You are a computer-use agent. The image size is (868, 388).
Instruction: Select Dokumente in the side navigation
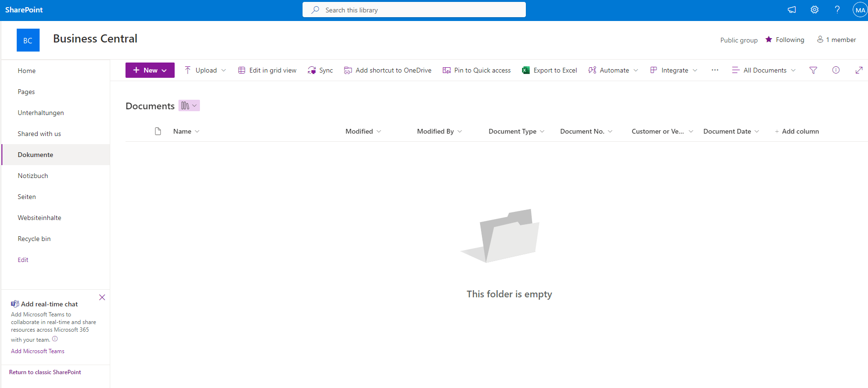(x=55, y=155)
